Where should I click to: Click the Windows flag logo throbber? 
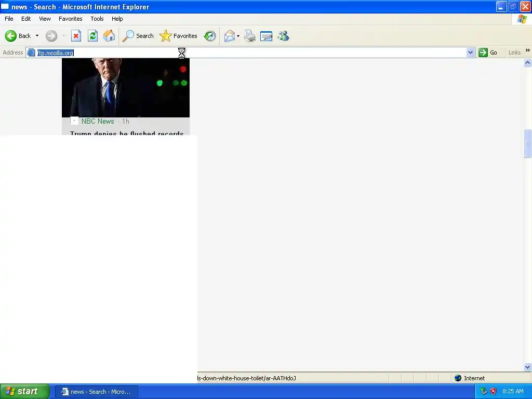(522, 19)
